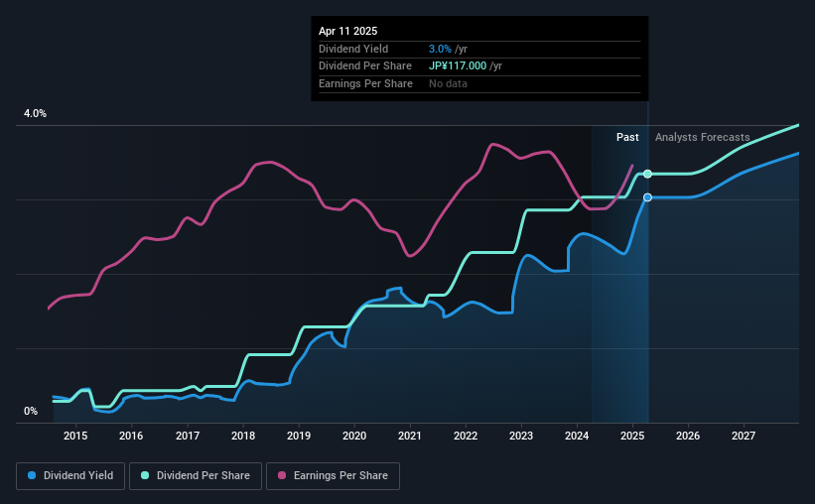This screenshot has width=815, height=504.
Task: Click the 'Past' label on the chart
Action: [627, 137]
